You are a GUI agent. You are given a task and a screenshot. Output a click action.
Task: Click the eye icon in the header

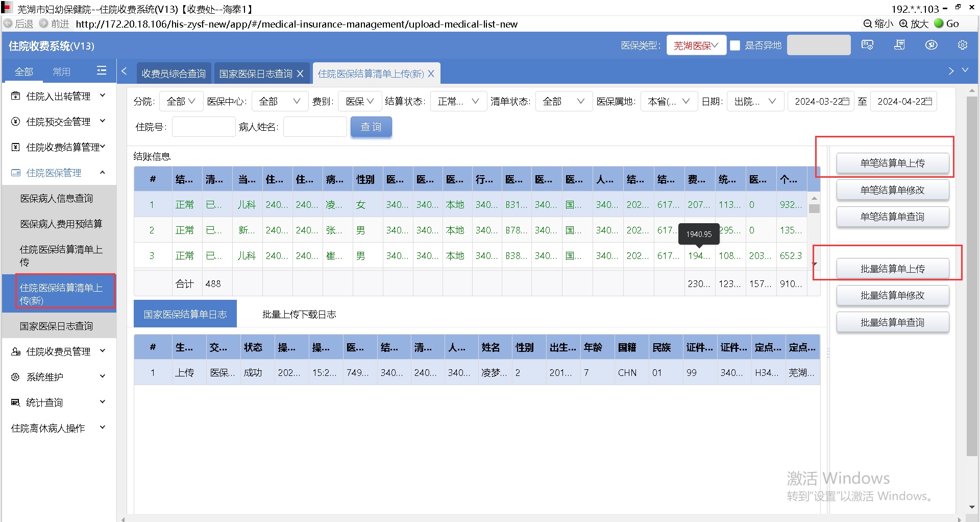point(932,45)
